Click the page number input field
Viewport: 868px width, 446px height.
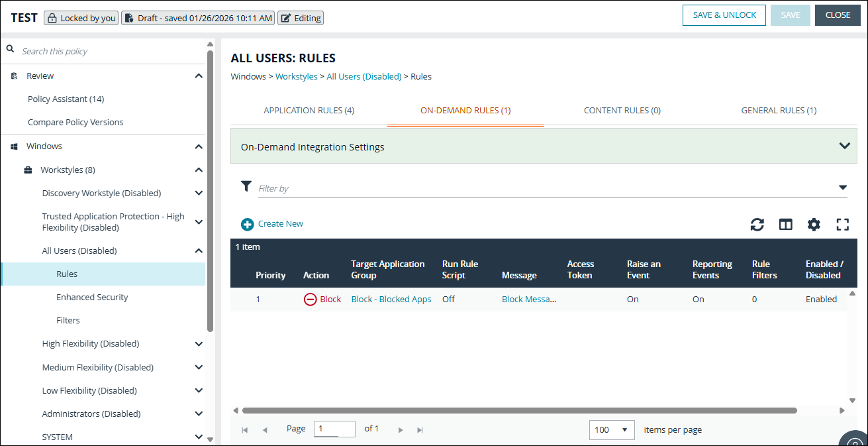[x=335, y=429]
